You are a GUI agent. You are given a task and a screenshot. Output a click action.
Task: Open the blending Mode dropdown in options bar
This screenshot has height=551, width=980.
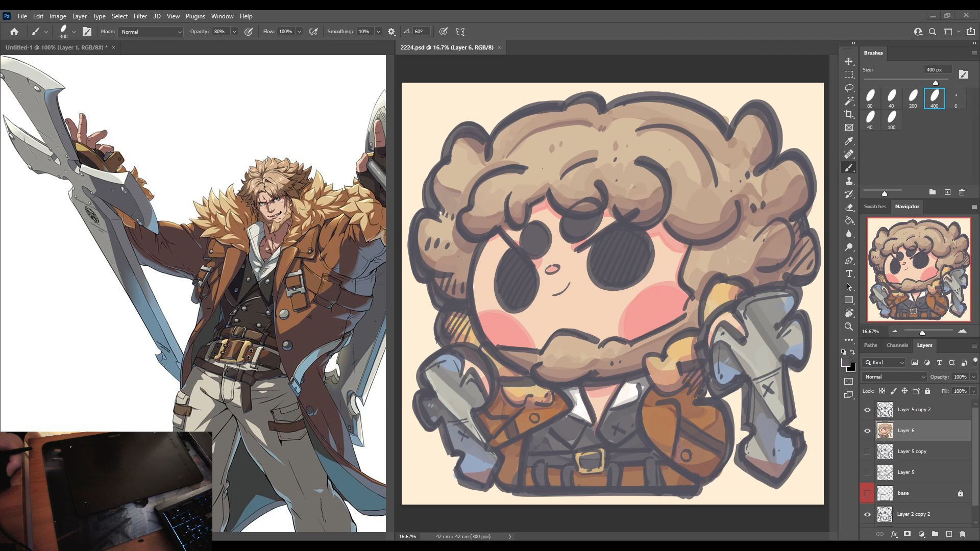151,32
